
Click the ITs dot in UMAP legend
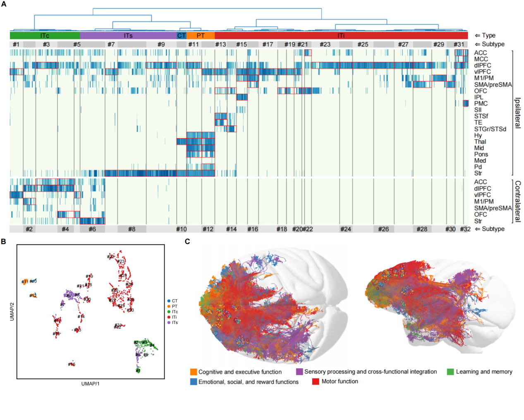tap(169, 322)
